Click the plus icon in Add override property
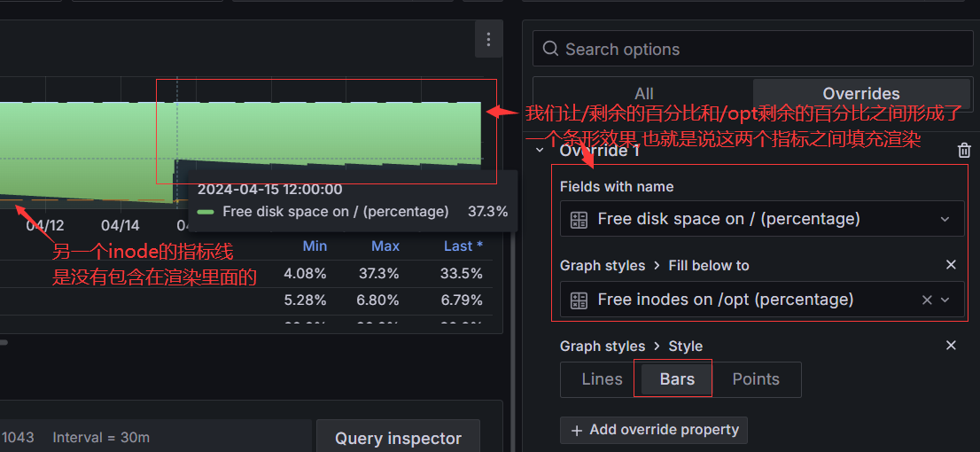980x452 pixels. [x=577, y=430]
